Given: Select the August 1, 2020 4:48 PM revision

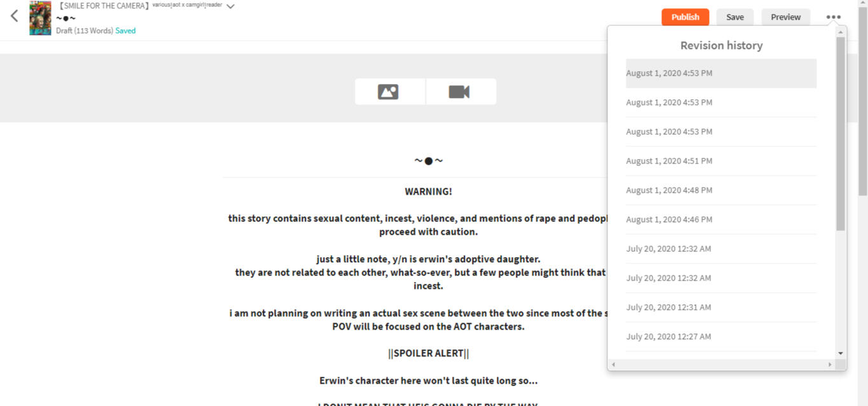Looking at the screenshot, I should pyautogui.click(x=669, y=190).
